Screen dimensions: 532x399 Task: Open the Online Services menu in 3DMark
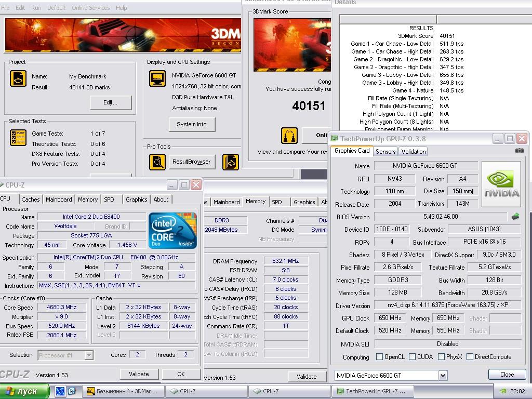coord(90,7)
